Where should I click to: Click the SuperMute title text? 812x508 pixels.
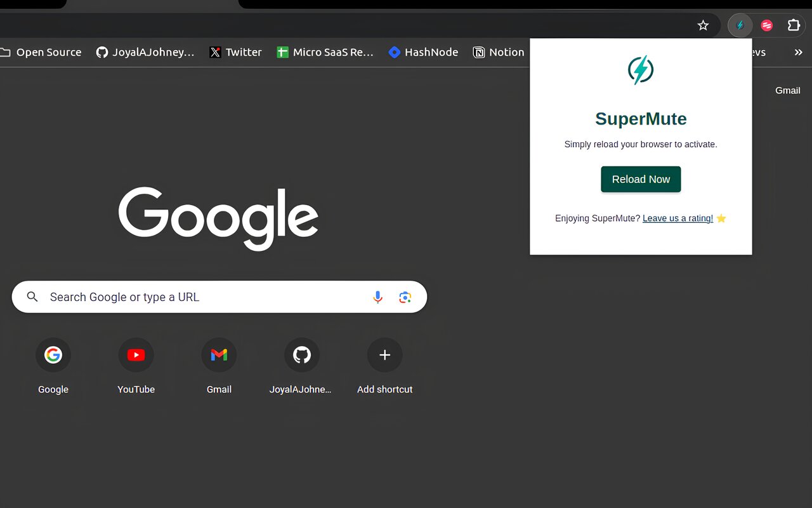641,119
